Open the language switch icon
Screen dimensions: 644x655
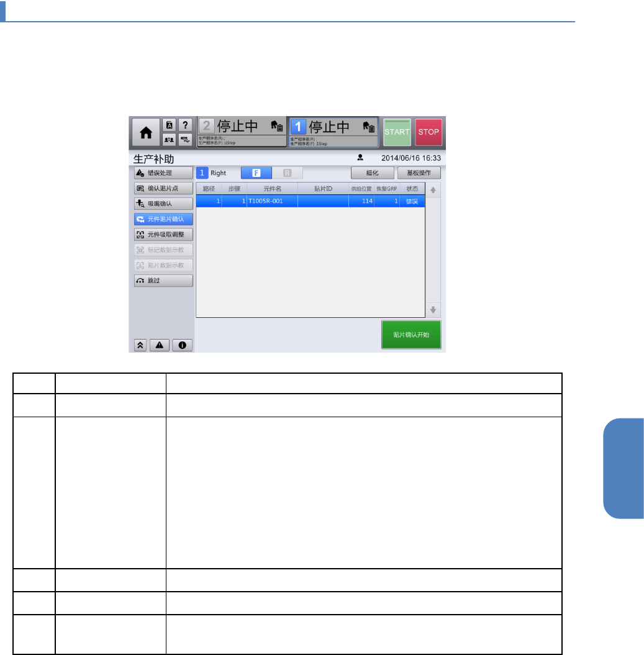click(170, 125)
